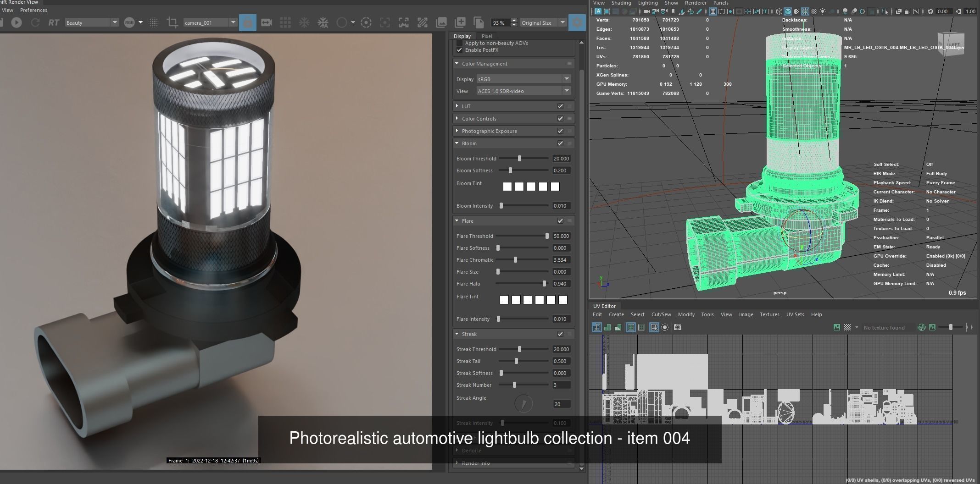Open the camera_001 dropdown
The height and width of the screenshot is (484, 980).
coord(210,22)
